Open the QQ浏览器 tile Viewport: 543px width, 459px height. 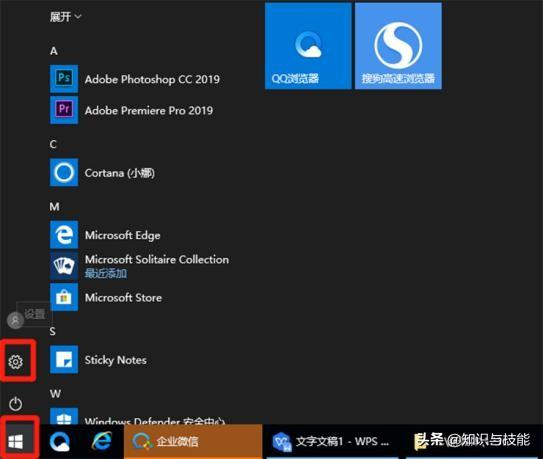coord(308,46)
